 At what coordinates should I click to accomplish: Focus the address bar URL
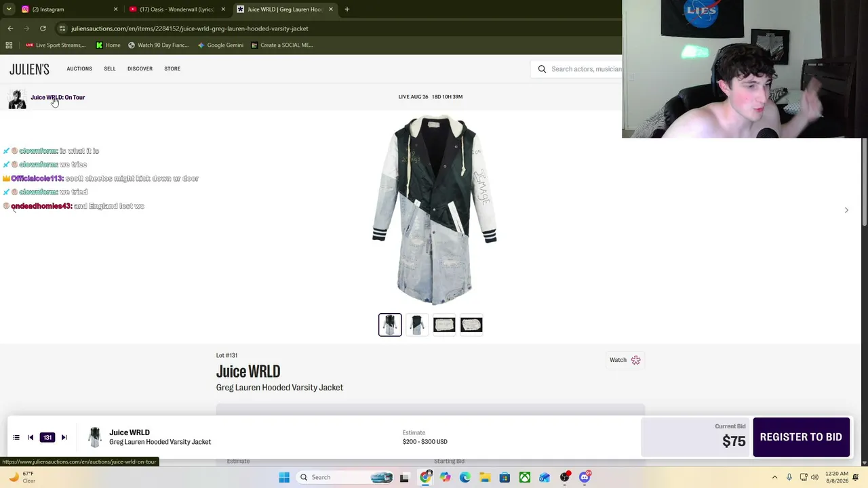tap(190, 28)
